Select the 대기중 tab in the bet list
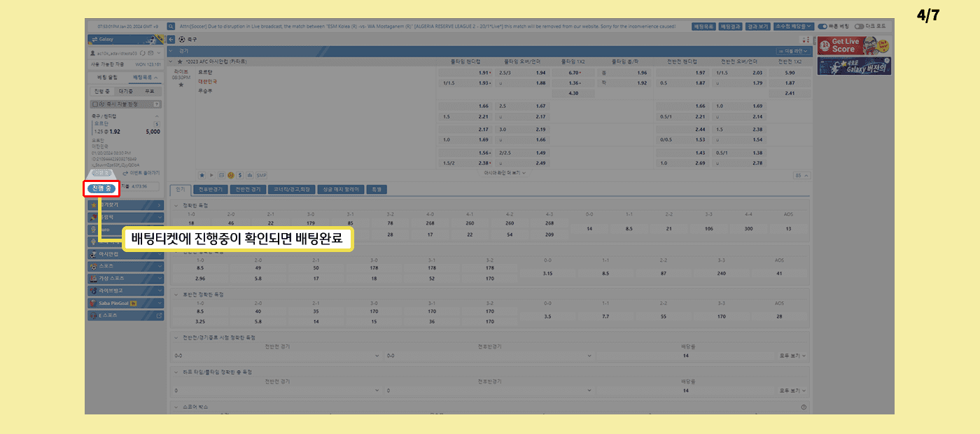 tap(126, 91)
